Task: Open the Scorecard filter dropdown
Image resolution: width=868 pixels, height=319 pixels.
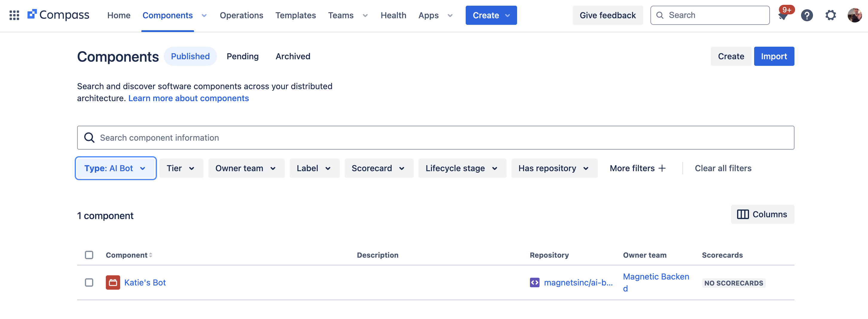Action: click(x=378, y=168)
